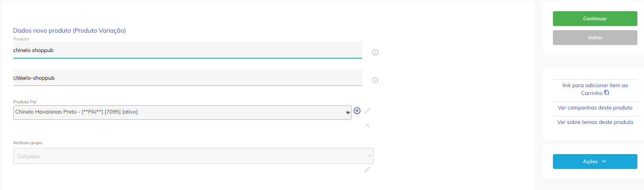Click the slug field 'chinelo-shoppub'
This screenshot has height=190, width=644.
click(x=187, y=78)
